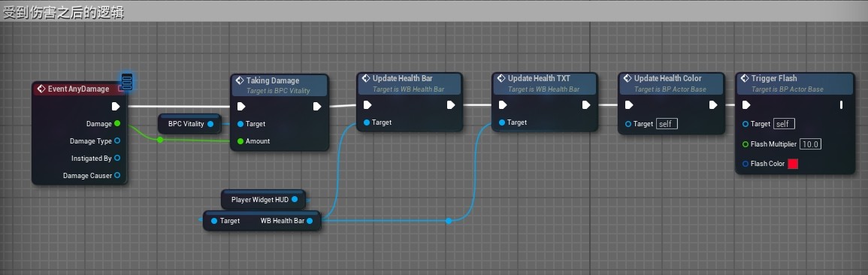Click the Damage Type output pin
The height and width of the screenshot is (275, 868).
tap(116, 141)
